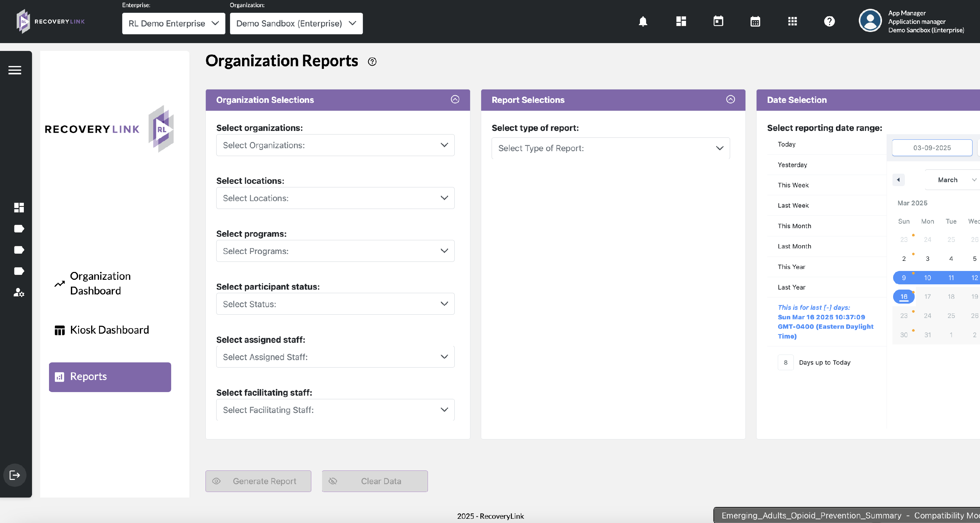Image resolution: width=980 pixels, height=523 pixels.
Task: Choose the Last Month date range
Action: (794, 246)
